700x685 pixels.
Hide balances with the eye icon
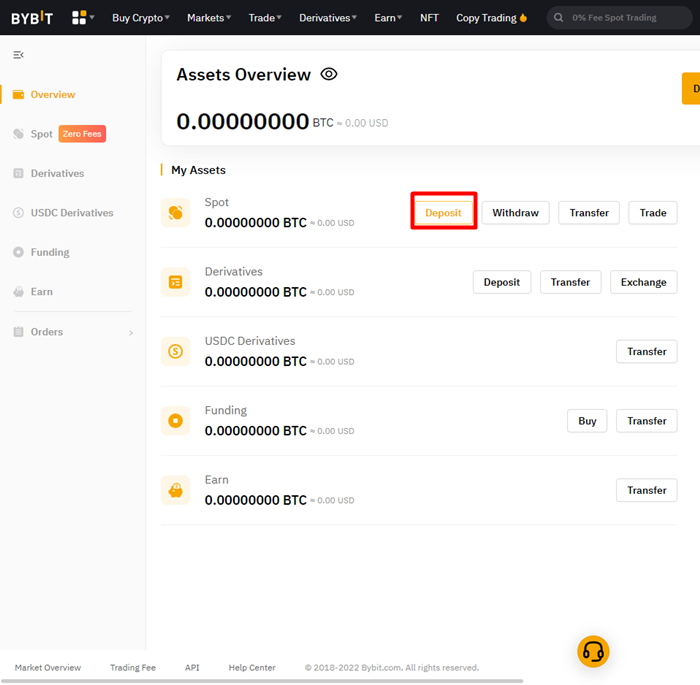(x=329, y=74)
